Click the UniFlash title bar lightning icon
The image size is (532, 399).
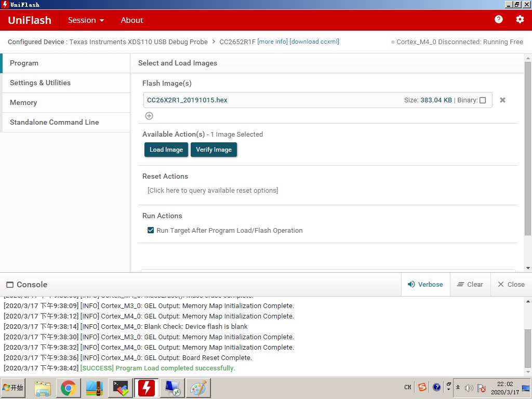[x=5, y=4]
